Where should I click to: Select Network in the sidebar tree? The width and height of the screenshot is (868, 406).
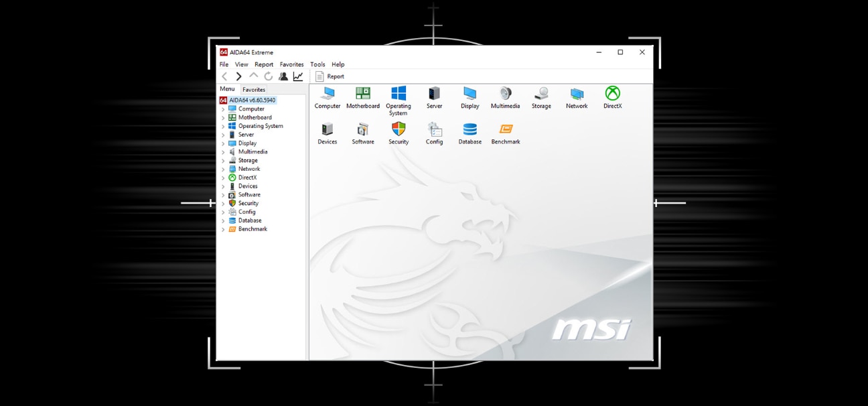tap(249, 169)
